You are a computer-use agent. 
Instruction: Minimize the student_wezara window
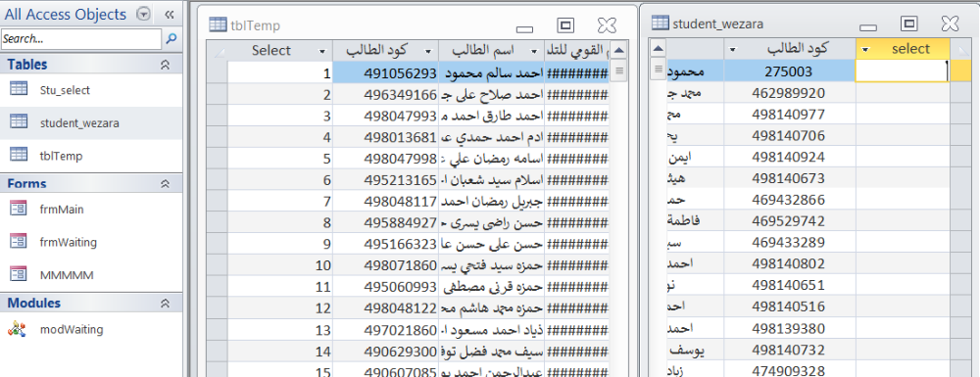pyautogui.click(x=868, y=26)
